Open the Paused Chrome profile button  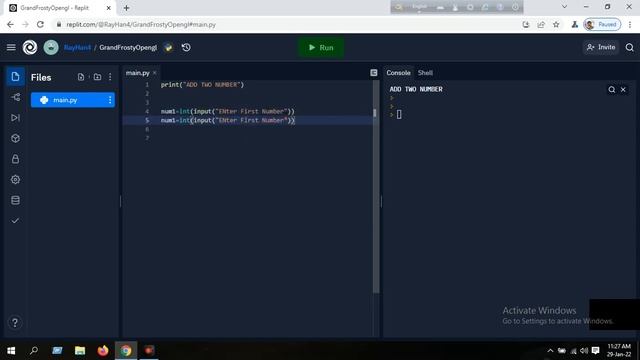pos(602,24)
